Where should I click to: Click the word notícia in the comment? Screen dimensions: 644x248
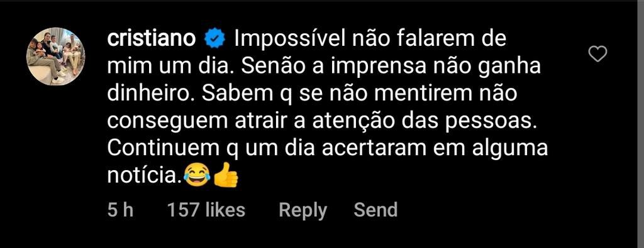pos(144,176)
